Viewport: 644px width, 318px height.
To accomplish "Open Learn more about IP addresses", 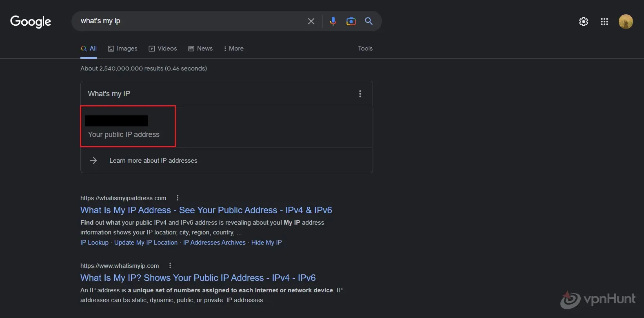I will pyautogui.click(x=153, y=161).
